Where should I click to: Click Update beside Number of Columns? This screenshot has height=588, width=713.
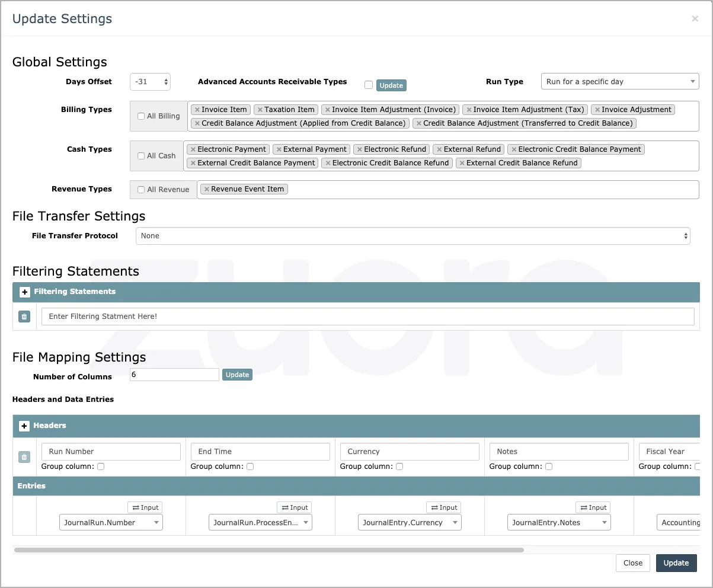point(237,375)
